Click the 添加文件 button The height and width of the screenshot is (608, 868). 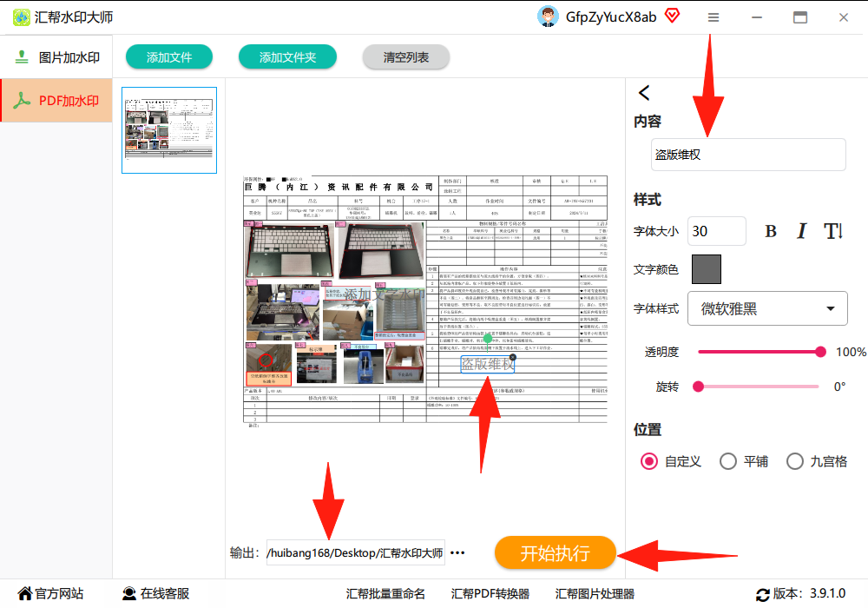click(x=169, y=57)
